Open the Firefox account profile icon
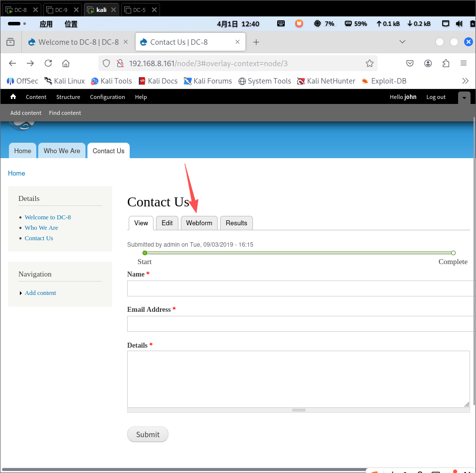Screen dimensions: 476x473 [x=428, y=63]
